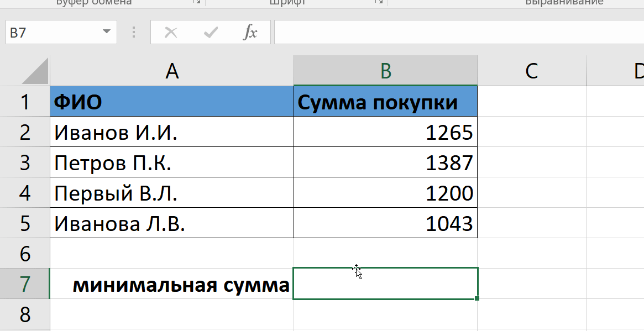Click the Сумма покупки header cell
The image size is (644, 331).
click(386, 102)
